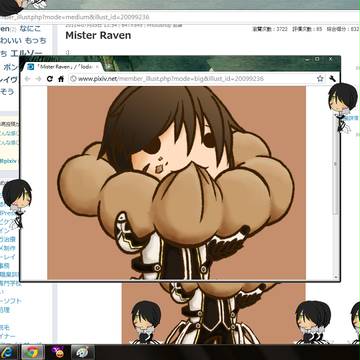
Task: Open the home page via house icon
Action: click(x=61, y=79)
